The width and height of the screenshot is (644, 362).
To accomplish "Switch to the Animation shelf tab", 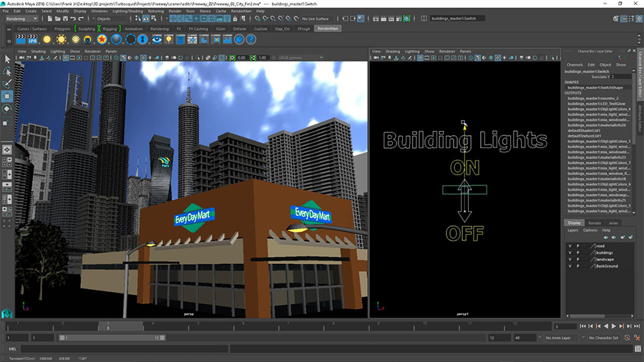I will [134, 29].
